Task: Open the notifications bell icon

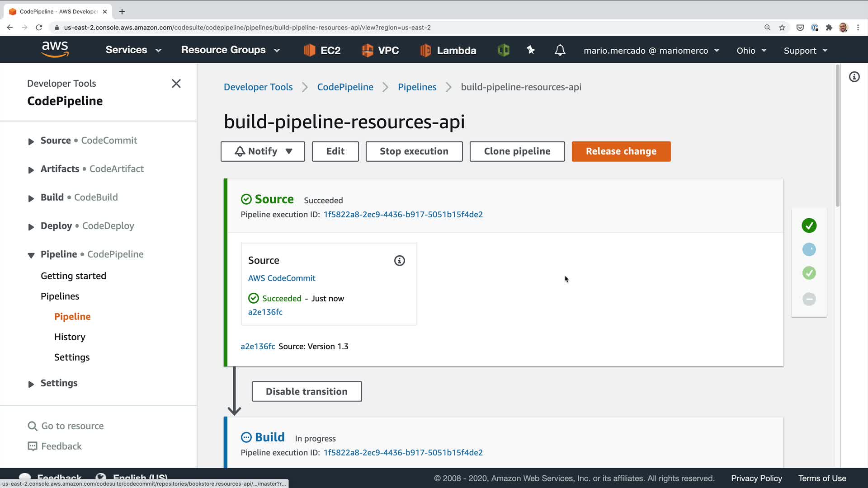Action: pyautogui.click(x=560, y=50)
